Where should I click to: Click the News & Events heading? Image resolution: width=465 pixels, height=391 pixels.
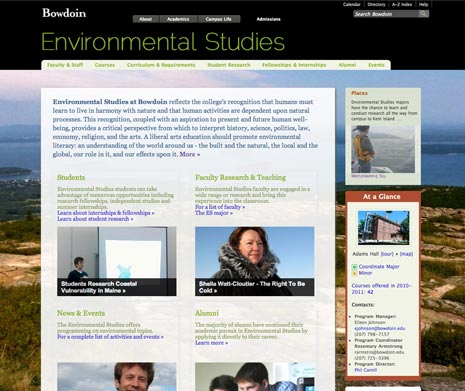(x=81, y=313)
